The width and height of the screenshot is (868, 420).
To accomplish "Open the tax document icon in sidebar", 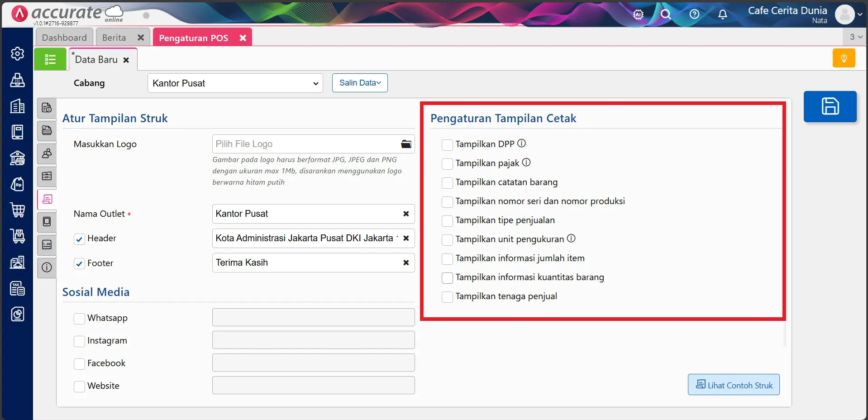I will (x=17, y=288).
